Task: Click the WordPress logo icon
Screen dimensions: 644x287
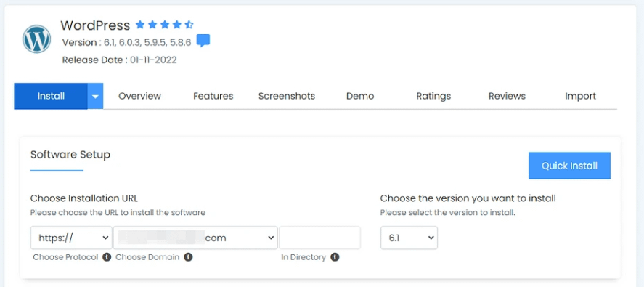Action: 36,39
